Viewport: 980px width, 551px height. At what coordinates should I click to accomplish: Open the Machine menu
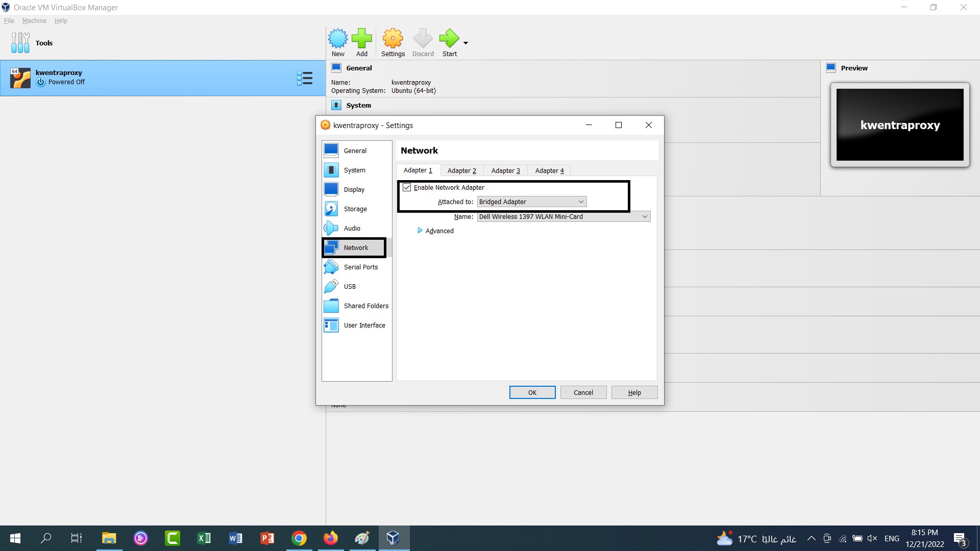pos(34,21)
